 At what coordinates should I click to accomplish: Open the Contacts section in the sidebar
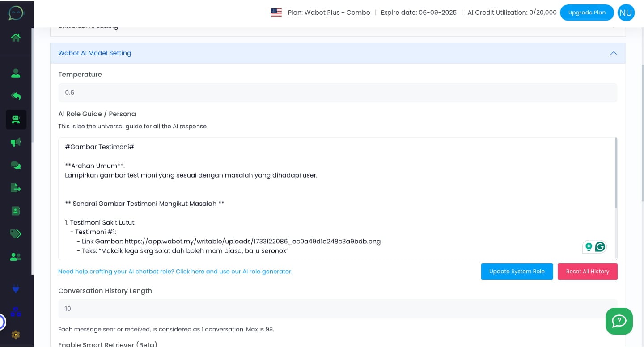pos(16,73)
